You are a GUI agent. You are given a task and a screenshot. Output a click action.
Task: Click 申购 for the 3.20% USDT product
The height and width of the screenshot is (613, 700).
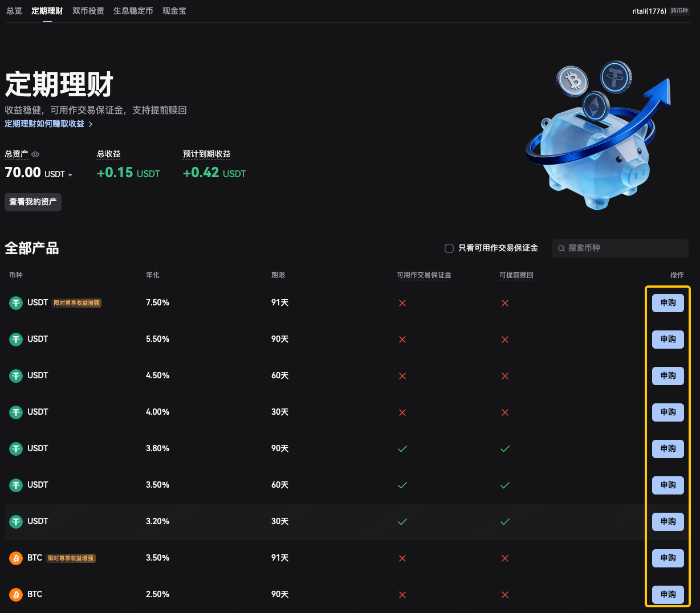pos(668,522)
